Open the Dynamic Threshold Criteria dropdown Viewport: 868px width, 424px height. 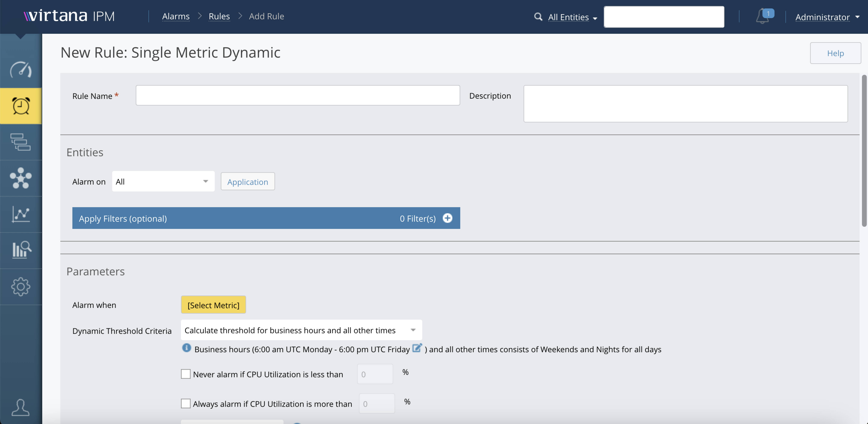coord(301,330)
